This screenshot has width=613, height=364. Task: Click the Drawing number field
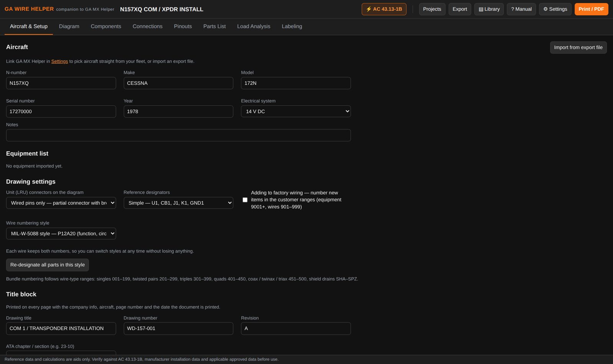178,328
